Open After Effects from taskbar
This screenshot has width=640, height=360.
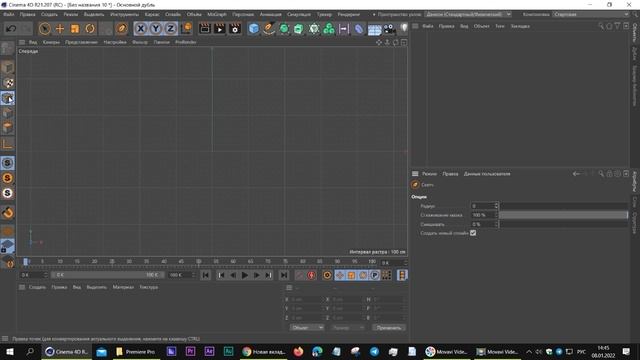tap(209, 351)
